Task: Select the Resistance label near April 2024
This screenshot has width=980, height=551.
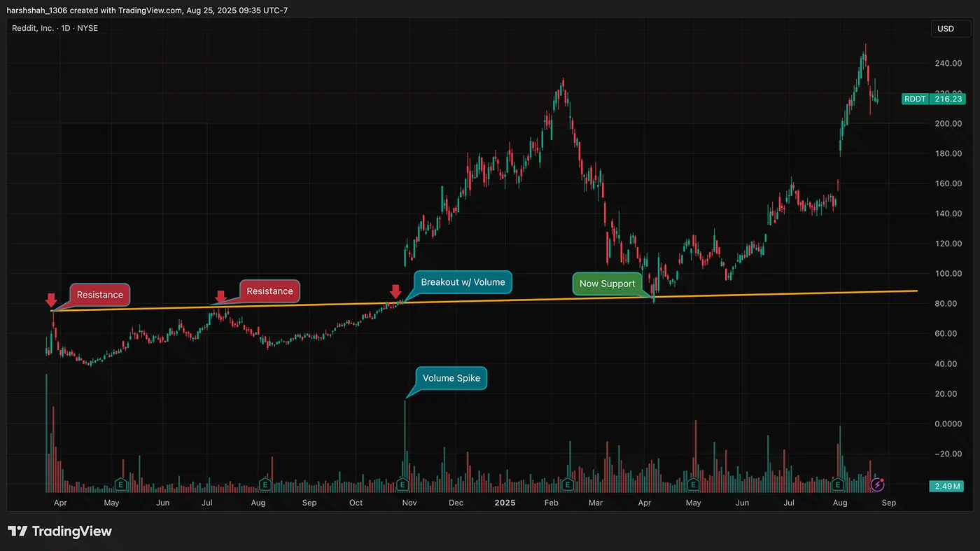Action: point(100,295)
